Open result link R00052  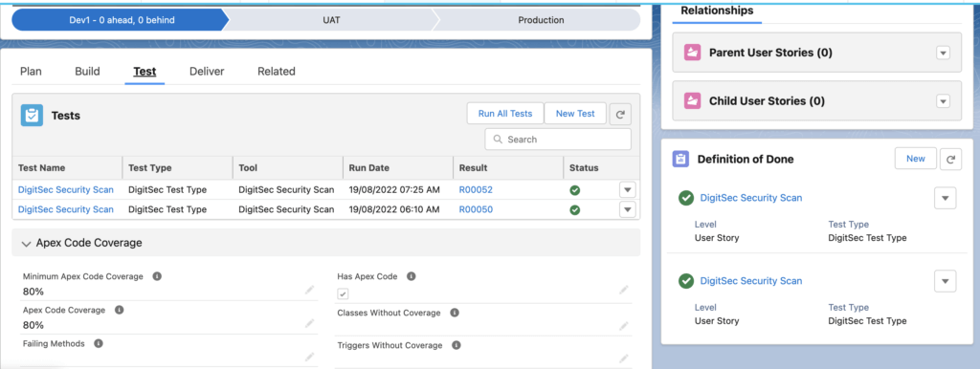click(x=476, y=190)
